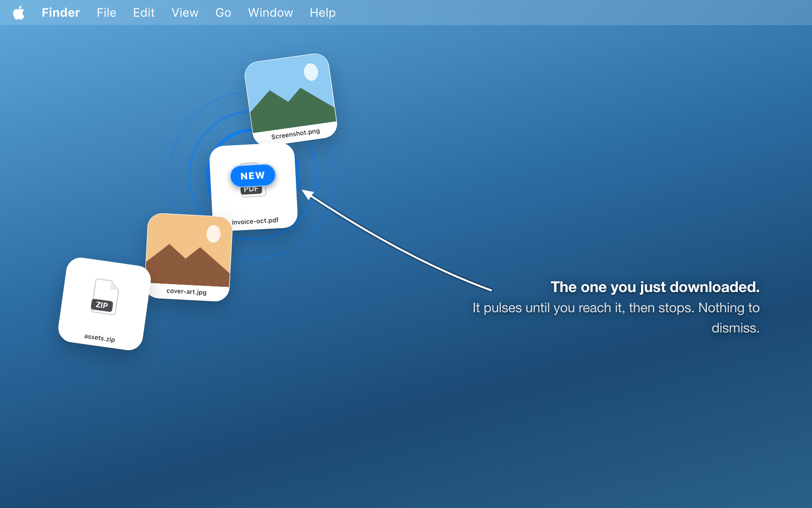Viewport: 812px width, 508px height.
Task: Open the Edit menu
Action: (144, 13)
